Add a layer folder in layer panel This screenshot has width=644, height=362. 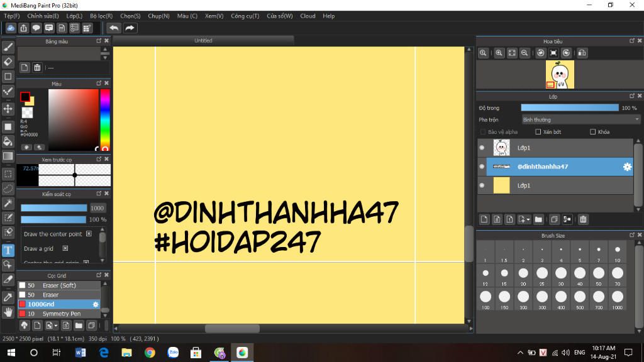[x=538, y=219]
